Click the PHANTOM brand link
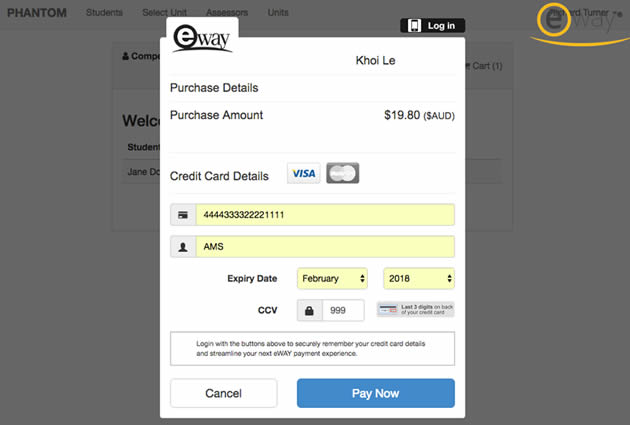The height and width of the screenshot is (425, 630). pos(37,13)
